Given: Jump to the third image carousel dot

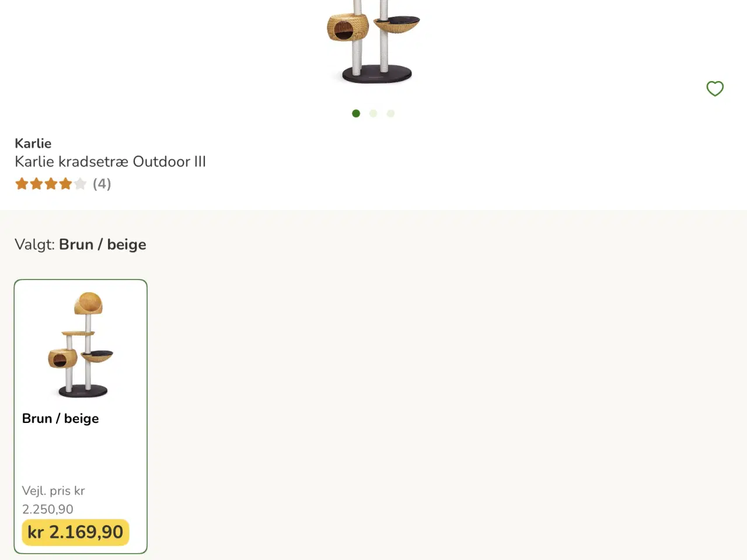Looking at the screenshot, I should 390,113.
